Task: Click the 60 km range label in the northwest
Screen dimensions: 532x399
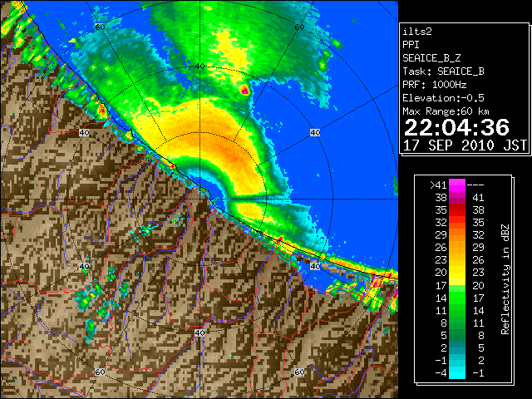Action: 100,27
